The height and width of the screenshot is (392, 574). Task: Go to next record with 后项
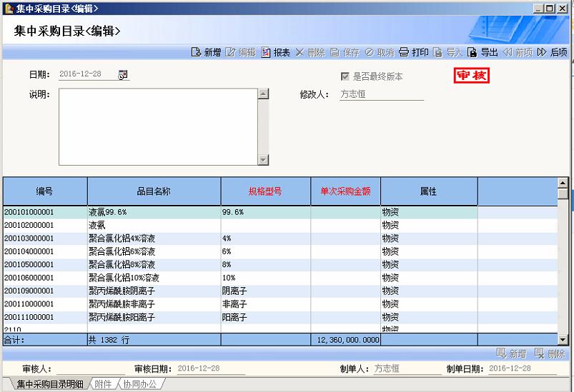552,52
